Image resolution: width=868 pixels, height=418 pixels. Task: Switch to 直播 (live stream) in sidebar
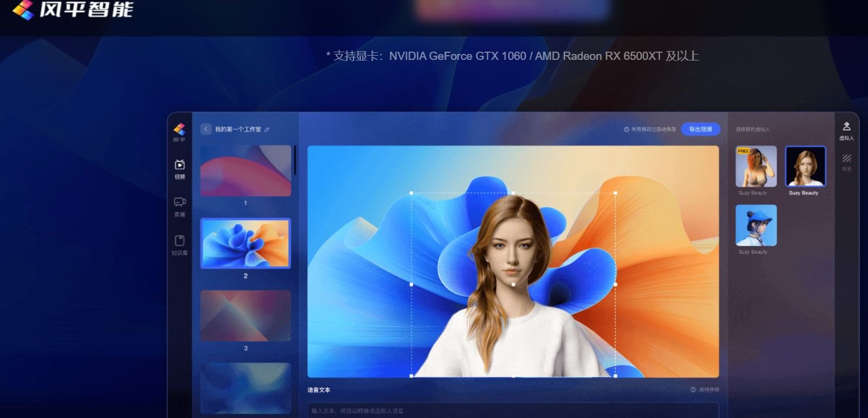pyautogui.click(x=180, y=206)
